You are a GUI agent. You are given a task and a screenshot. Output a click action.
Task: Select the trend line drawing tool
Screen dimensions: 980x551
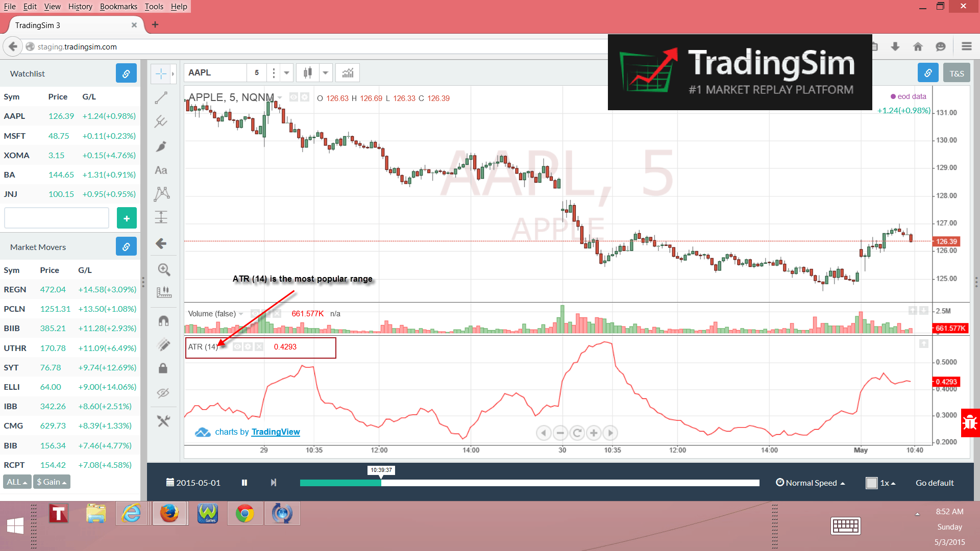coord(161,98)
